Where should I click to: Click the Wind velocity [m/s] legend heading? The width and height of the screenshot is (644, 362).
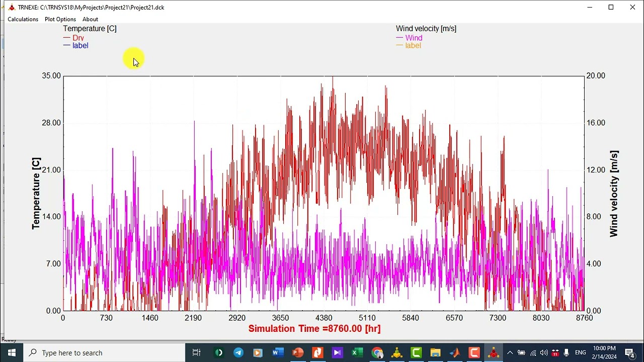pyautogui.click(x=426, y=29)
